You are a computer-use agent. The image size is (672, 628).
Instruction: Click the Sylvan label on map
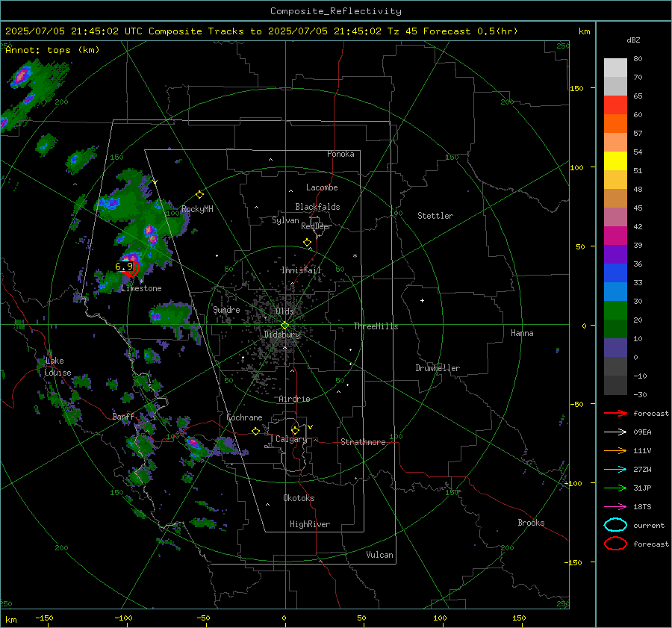pyautogui.click(x=285, y=220)
